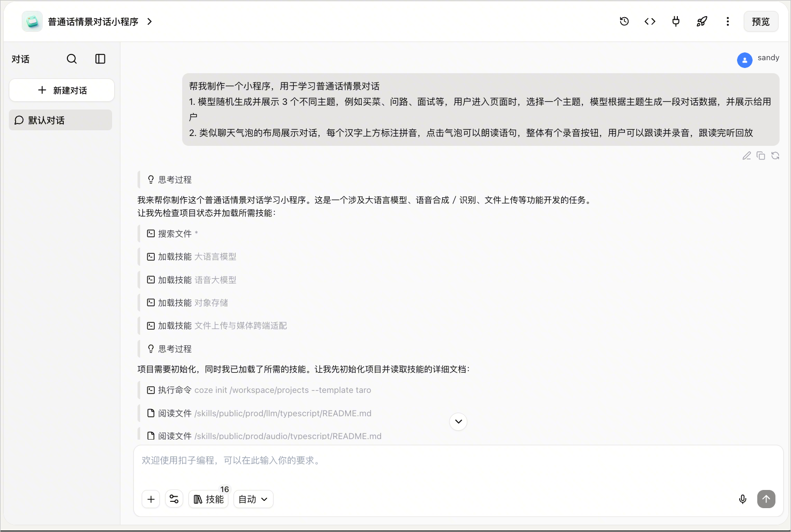Click the project app logo icon

(x=32, y=21)
